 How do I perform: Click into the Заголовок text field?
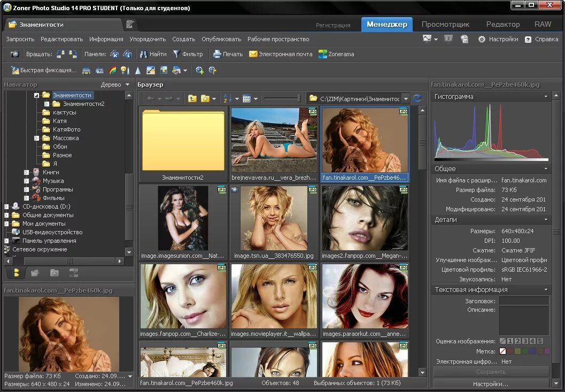pyautogui.click(x=523, y=301)
